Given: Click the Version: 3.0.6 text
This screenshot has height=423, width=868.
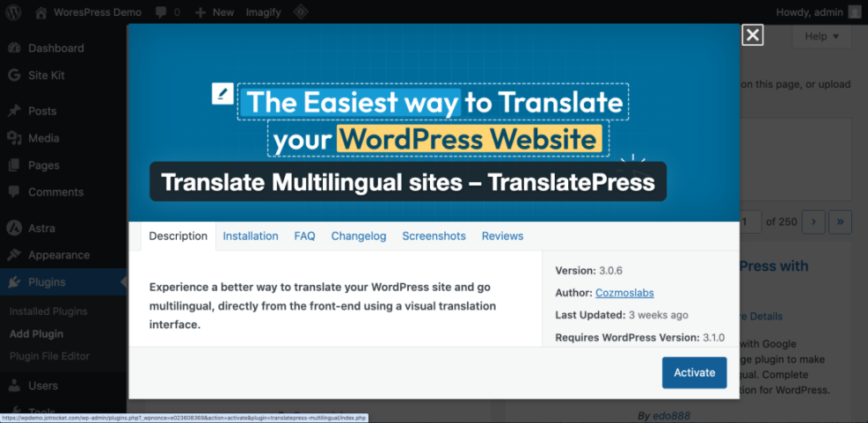Looking at the screenshot, I should coord(589,271).
